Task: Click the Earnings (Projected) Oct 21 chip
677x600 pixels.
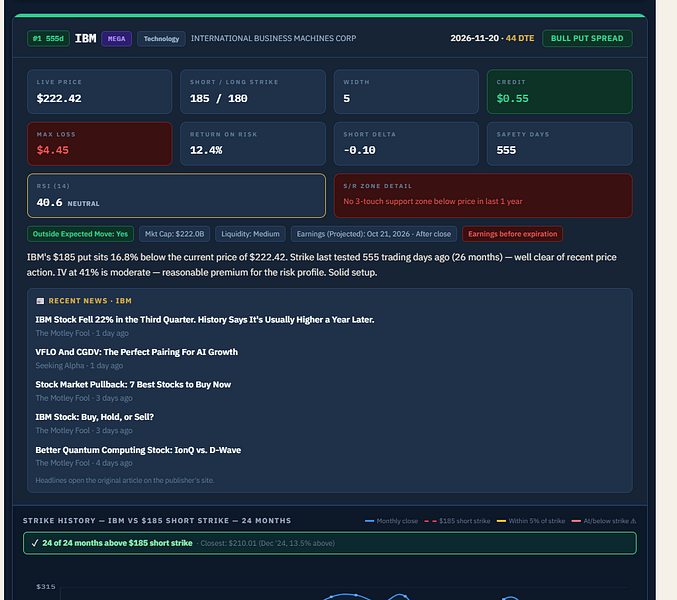Action: coord(374,234)
